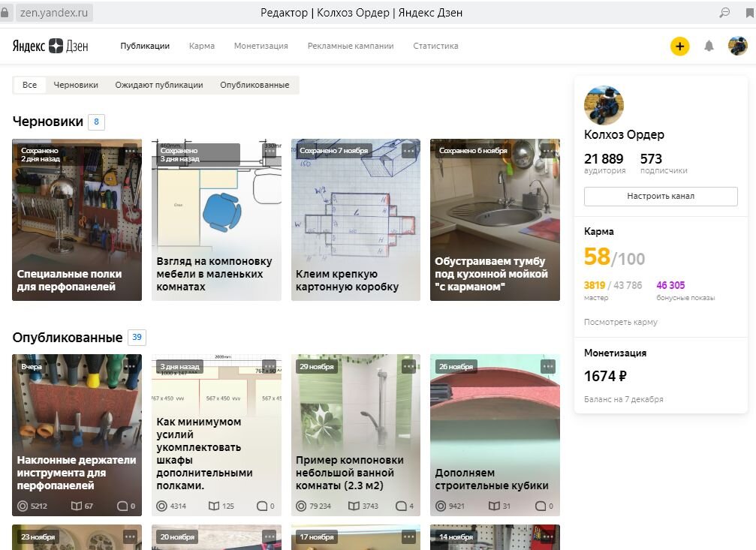Open menu on 'Наклонные держатели' card
Image resolution: width=756 pixels, height=550 pixels.
[x=130, y=366]
